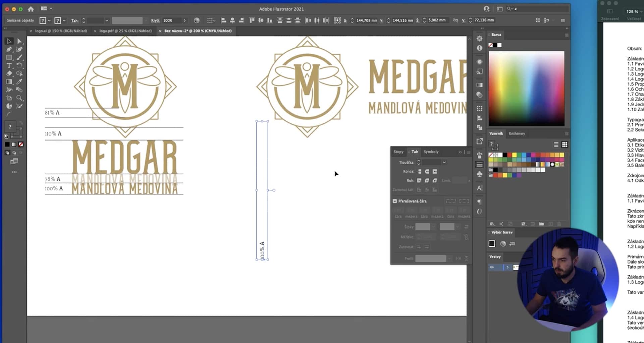
Task: Select the Artboard tool
Action: 9,98
